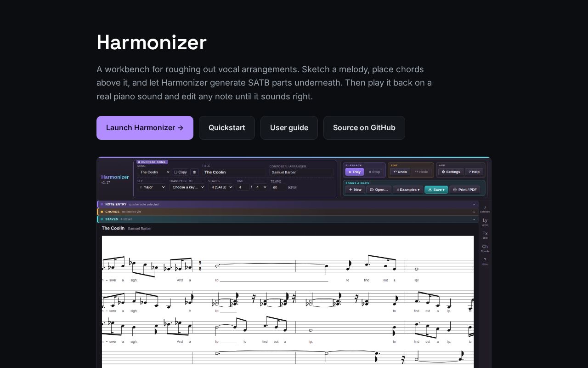
Task: Click the Help question mark button
Action: tap(474, 172)
